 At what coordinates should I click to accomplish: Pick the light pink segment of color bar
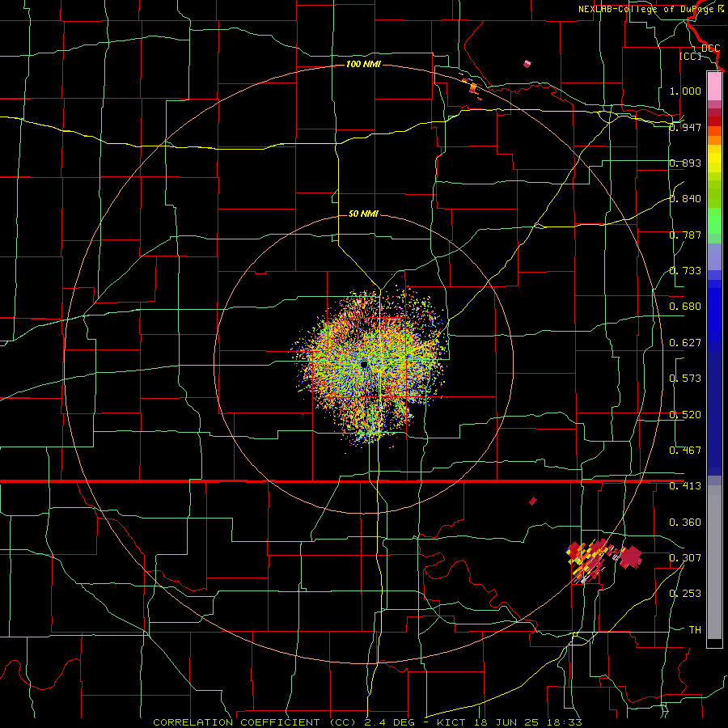714,87
